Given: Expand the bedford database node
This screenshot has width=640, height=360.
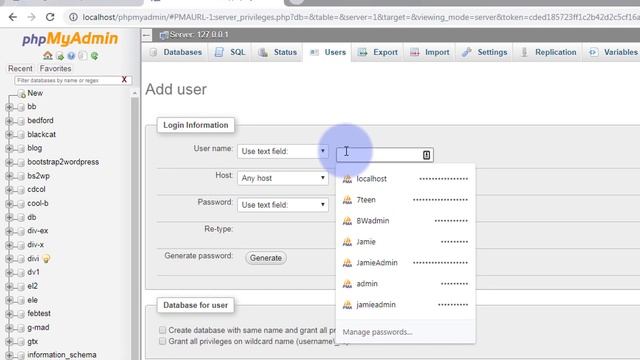Looking at the screenshot, I should (9, 121).
